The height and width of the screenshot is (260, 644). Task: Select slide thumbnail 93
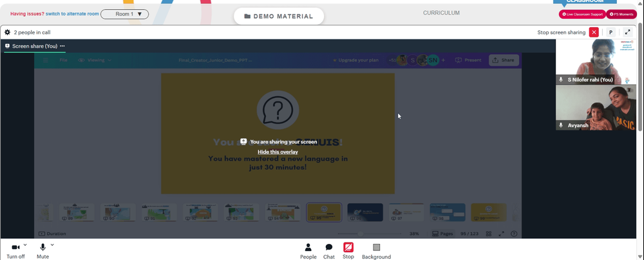(241, 212)
